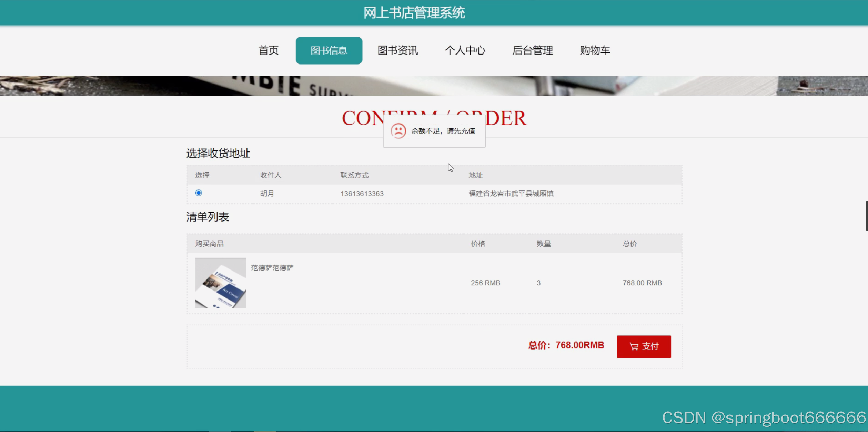Screen dimensions: 868x432
Task: Open the 图书资讯 news page
Action: [x=397, y=50]
